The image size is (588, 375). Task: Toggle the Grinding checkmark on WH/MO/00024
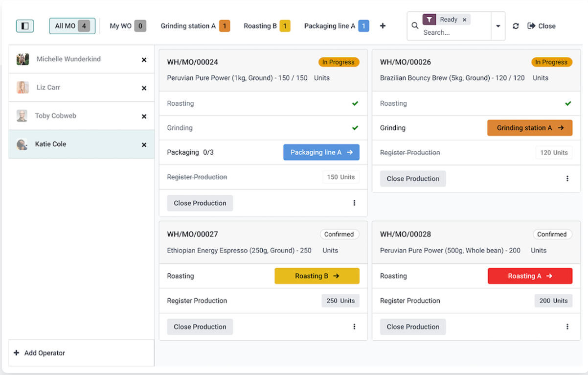coord(355,128)
